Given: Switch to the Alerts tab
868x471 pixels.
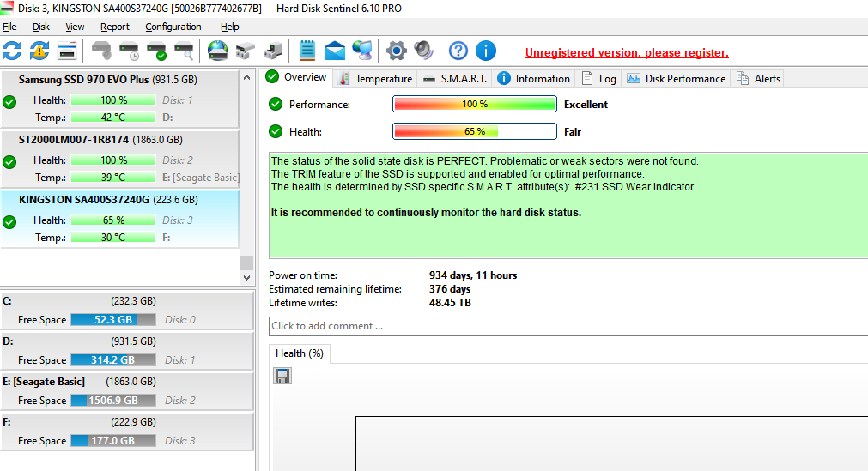Looking at the screenshot, I should point(758,79).
